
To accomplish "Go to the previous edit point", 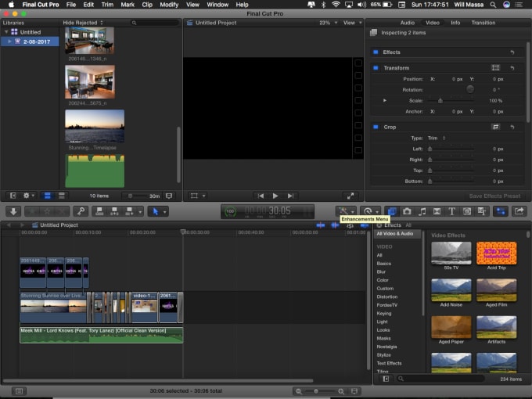I will (261, 196).
